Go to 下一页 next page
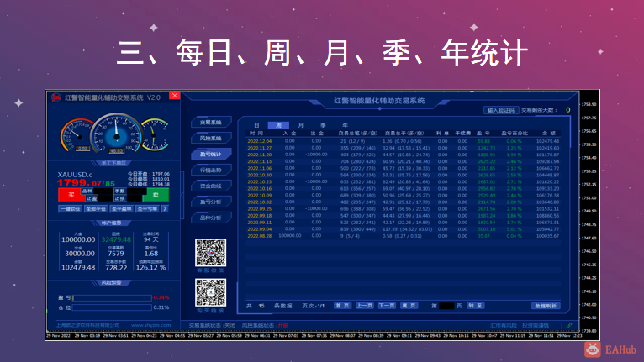Viewport: 644px width, 362px height. [x=387, y=306]
